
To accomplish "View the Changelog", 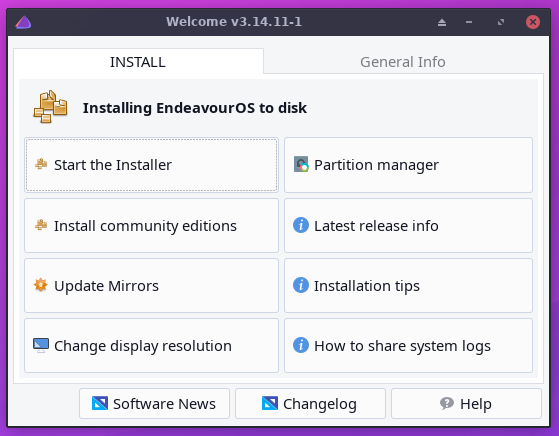I will tap(310, 404).
